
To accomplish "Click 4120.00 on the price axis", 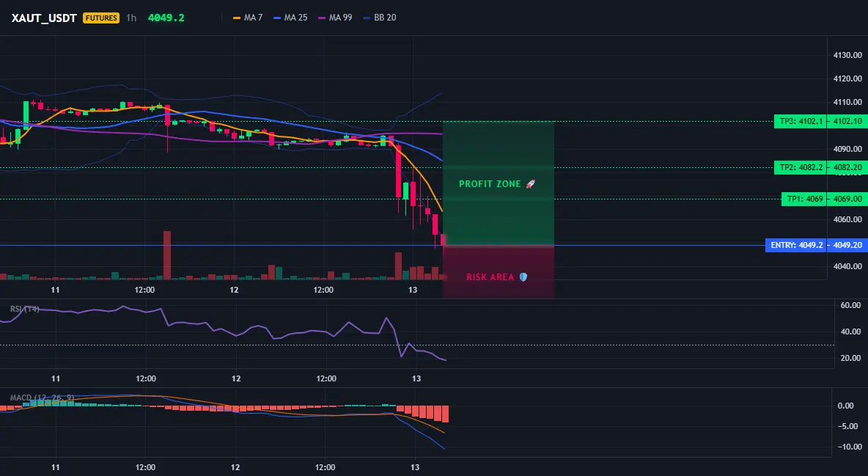I will (x=847, y=78).
